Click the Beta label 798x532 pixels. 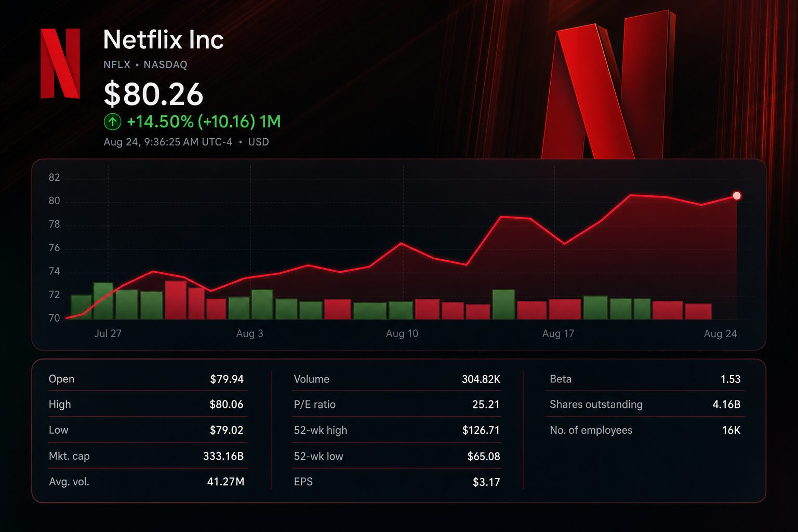[x=561, y=379]
